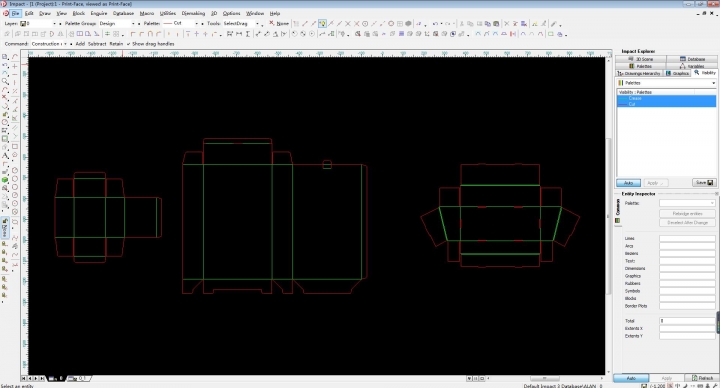
Task: Switch to the Drawings Hierarchy tab
Action: [x=639, y=73]
